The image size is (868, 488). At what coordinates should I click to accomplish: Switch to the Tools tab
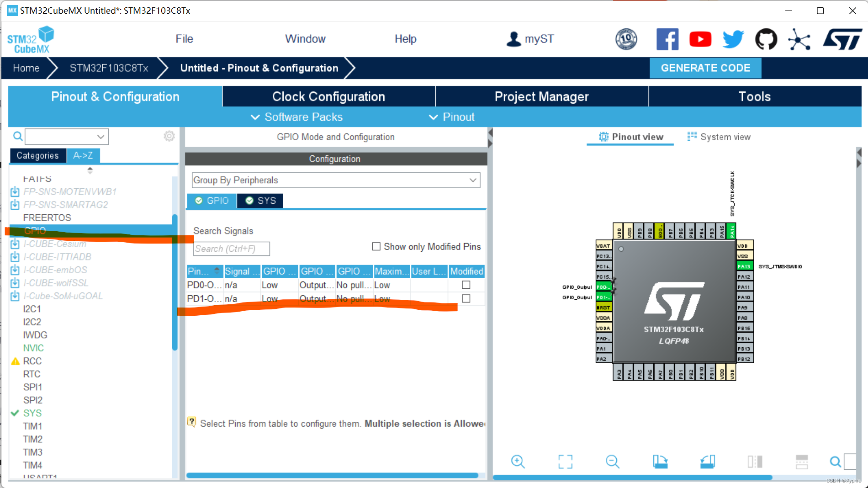tap(755, 96)
